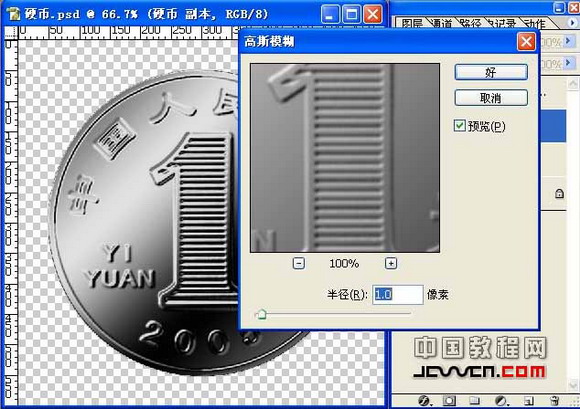The height and width of the screenshot is (409, 580).
Task: Zoom in the blur preview with plus
Action: [391, 263]
